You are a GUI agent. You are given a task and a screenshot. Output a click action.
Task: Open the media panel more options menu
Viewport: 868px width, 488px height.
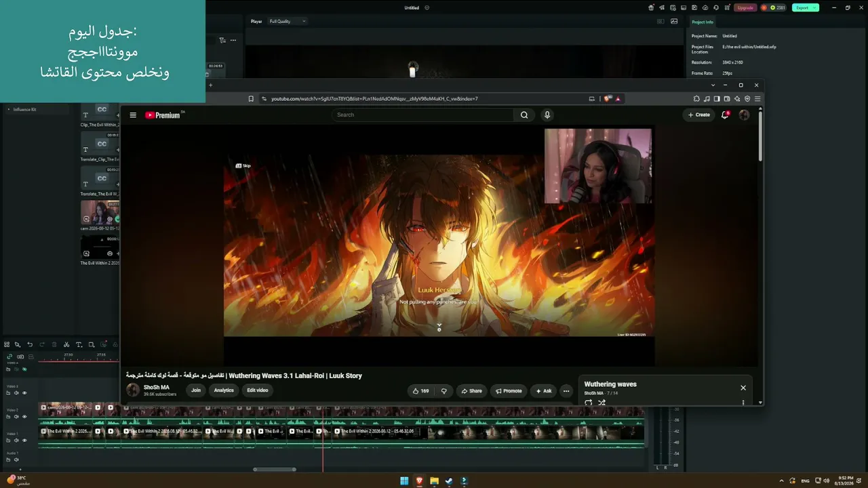(x=233, y=41)
